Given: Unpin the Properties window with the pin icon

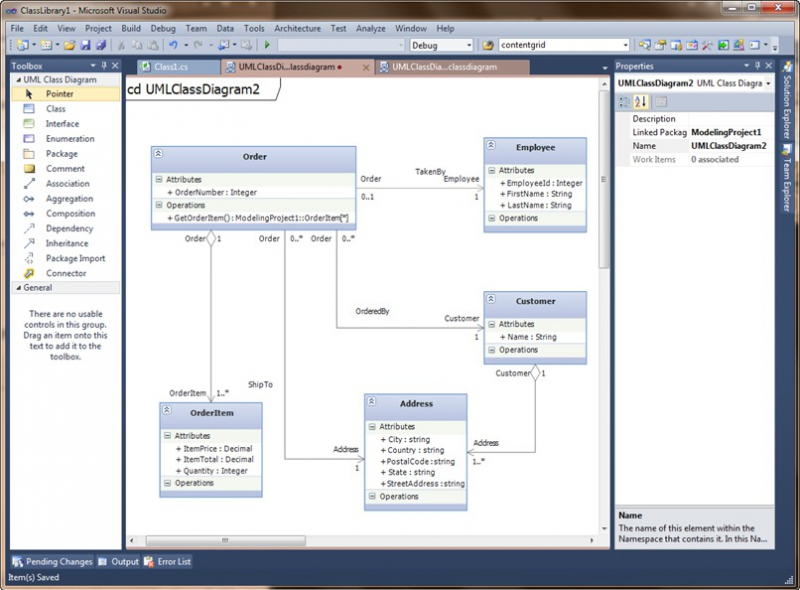Looking at the screenshot, I should (x=756, y=67).
